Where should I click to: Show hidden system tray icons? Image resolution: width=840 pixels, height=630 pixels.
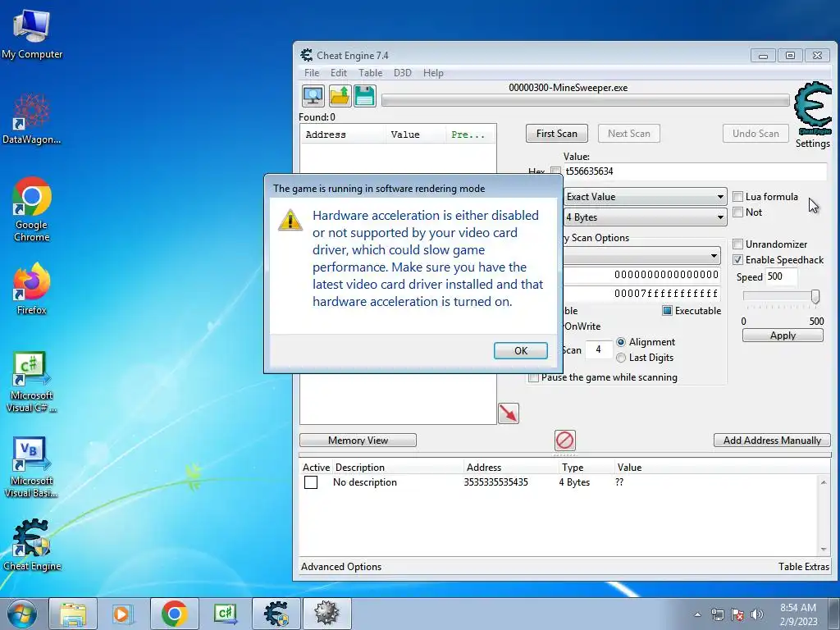[x=697, y=614]
